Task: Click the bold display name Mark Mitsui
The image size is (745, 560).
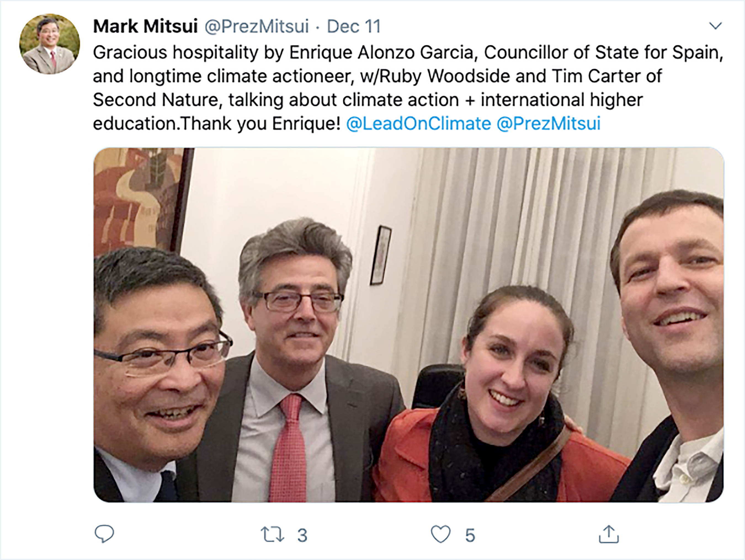Action: point(145,26)
